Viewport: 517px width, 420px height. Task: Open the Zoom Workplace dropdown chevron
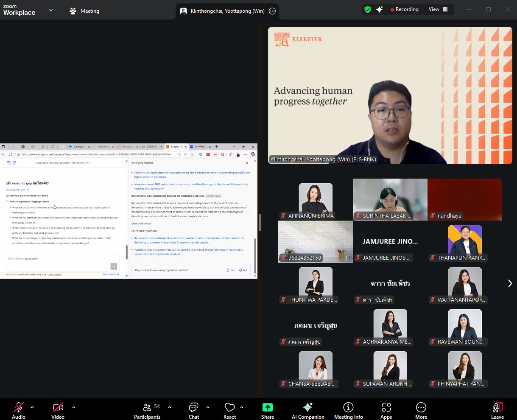51,10
